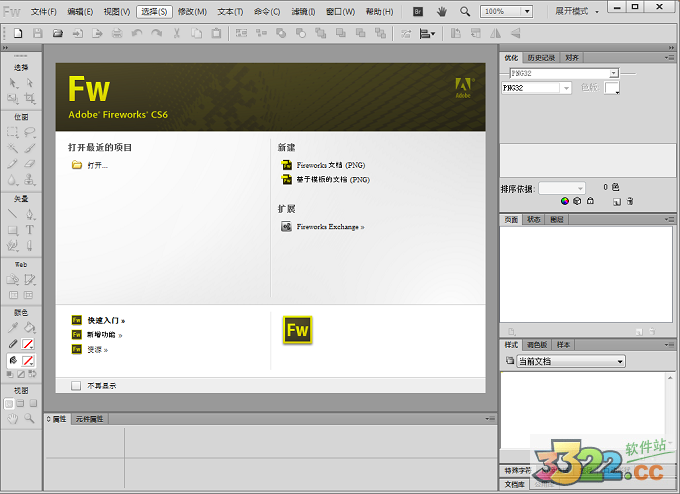This screenshot has height=494, width=680.
Task: Switch to the 历史记录 tab
Action: (x=541, y=58)
